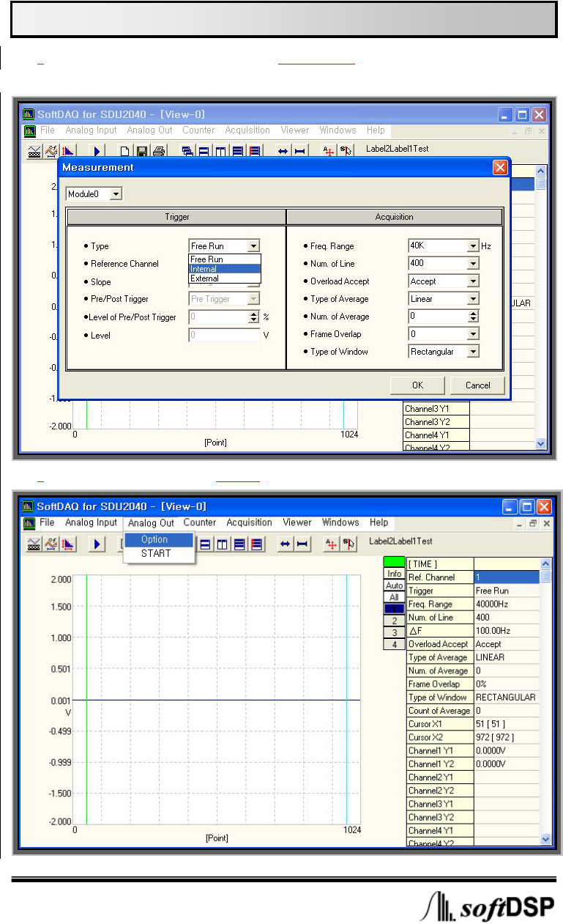Click the red-striped layout icon in upper toolbar
Screen dimensions: 563x924
(x=255, y=151)
